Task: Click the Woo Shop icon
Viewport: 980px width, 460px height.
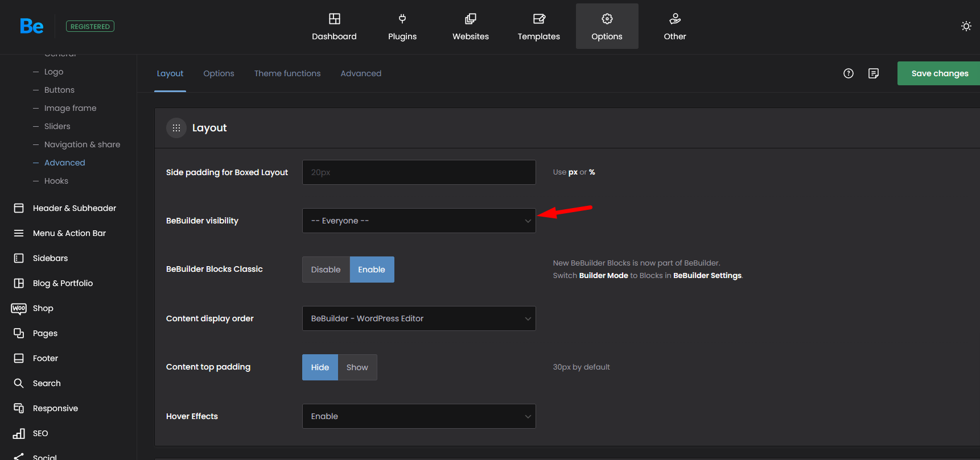Action: (x=19, y=308)
